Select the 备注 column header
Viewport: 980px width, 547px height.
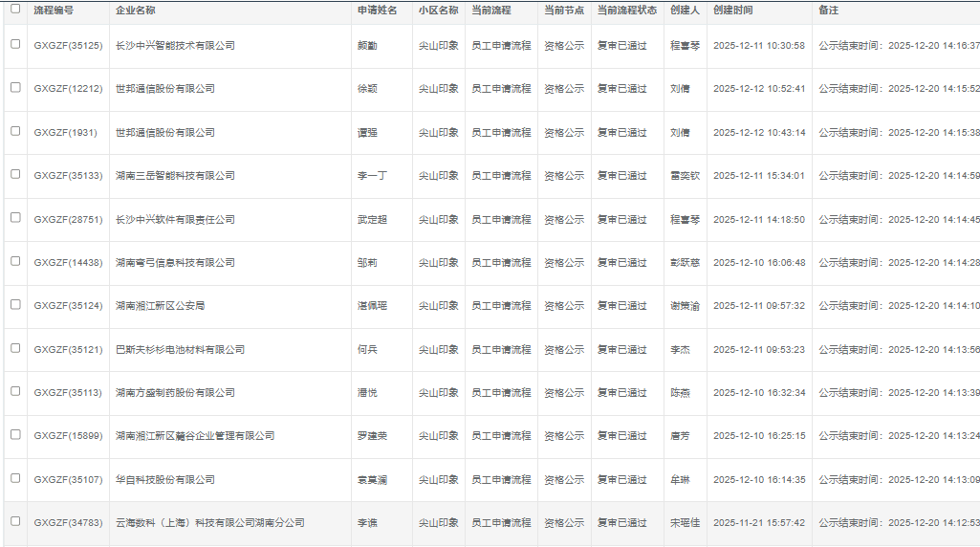(828, 11)
